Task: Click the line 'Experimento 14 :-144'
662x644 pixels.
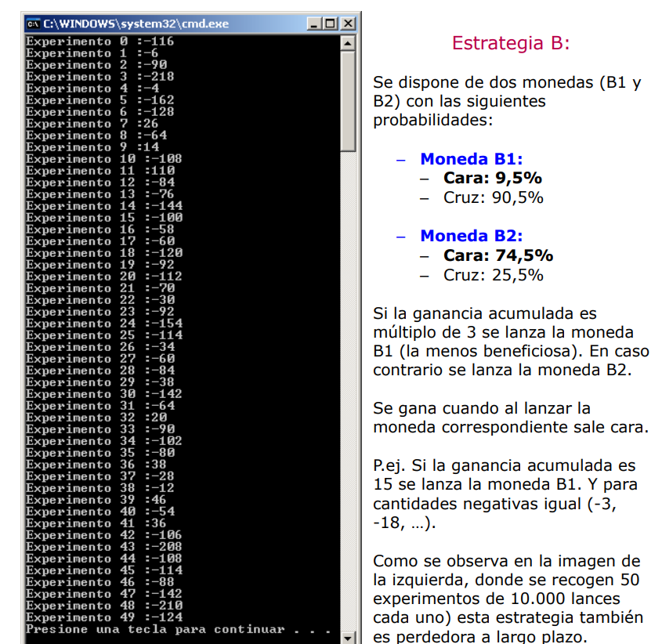Action: coord(104,206)
